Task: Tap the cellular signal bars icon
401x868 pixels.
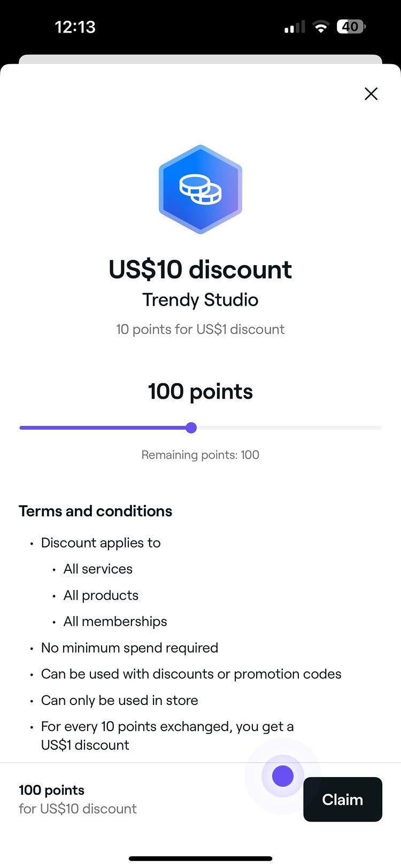Action: click(x=294, y=27)
